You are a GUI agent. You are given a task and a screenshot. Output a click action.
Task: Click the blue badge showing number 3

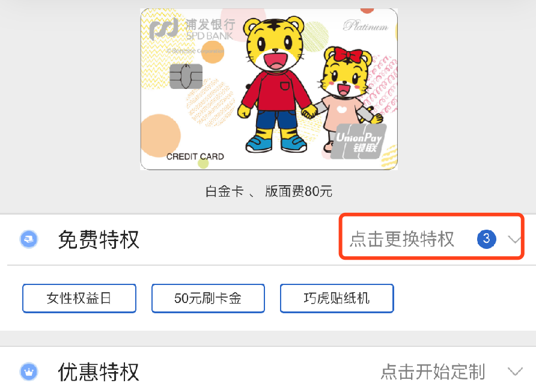coord(487,239)
